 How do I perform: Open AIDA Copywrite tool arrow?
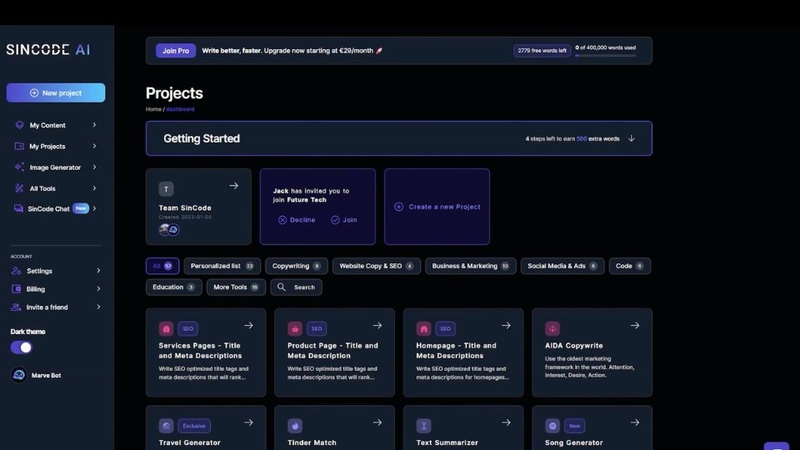[635, 326]
